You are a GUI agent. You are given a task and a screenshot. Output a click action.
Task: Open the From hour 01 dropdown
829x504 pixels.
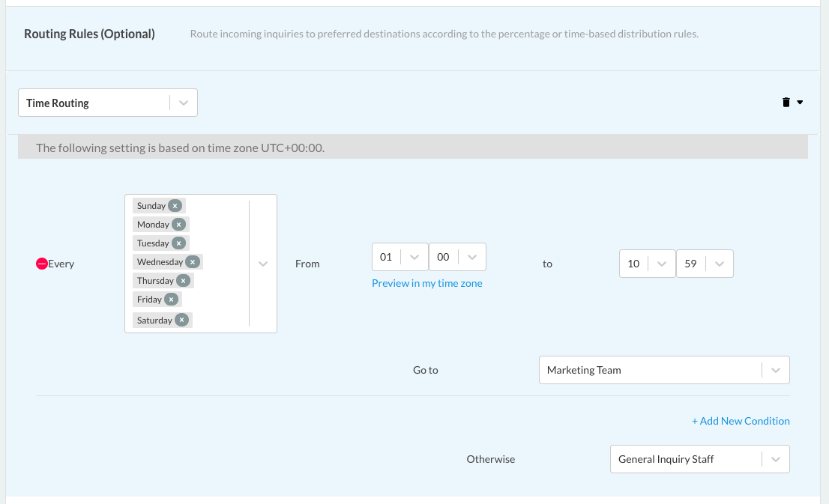point(400,257)
